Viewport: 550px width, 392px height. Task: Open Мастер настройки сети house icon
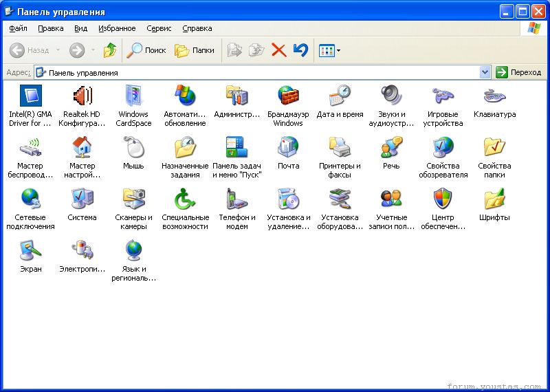coord(82,147)
